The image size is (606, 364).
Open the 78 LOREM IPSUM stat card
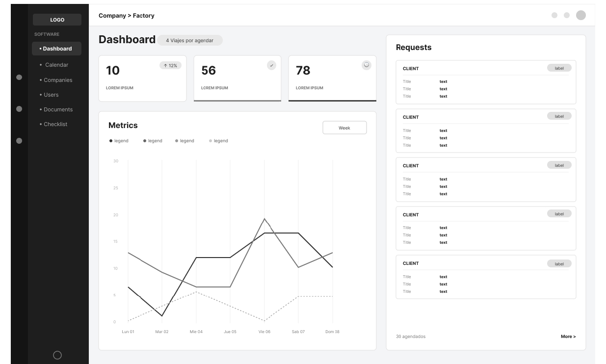tap(332, 78)
